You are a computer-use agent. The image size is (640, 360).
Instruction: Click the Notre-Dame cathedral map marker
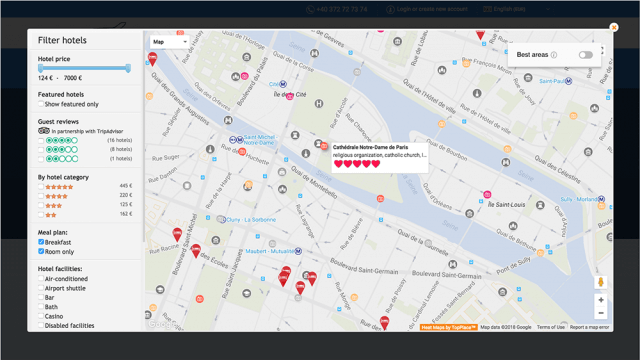point(324,146)
